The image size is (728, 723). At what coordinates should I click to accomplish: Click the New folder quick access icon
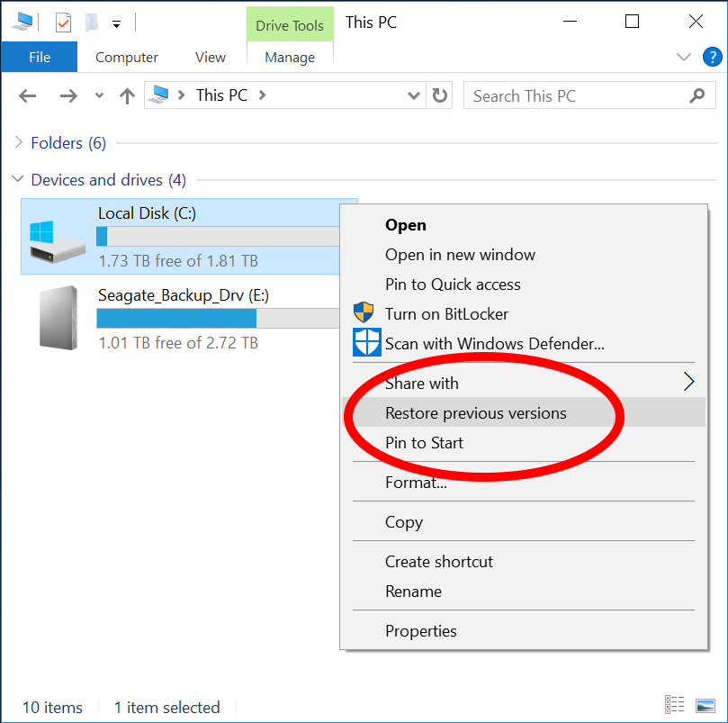click(x=92, y=23)
